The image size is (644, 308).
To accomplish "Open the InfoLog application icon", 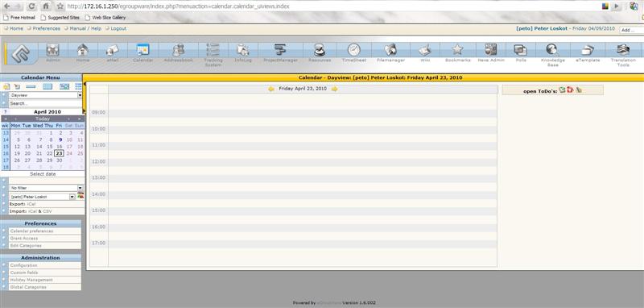I will click(x=243, y=50).
